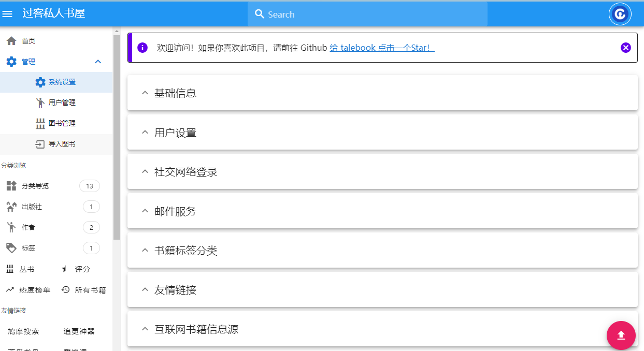The width and height of the screenshot is (644, 351).
Task: Open 用户管理 user management page
Action: click(x=62, y=103)
